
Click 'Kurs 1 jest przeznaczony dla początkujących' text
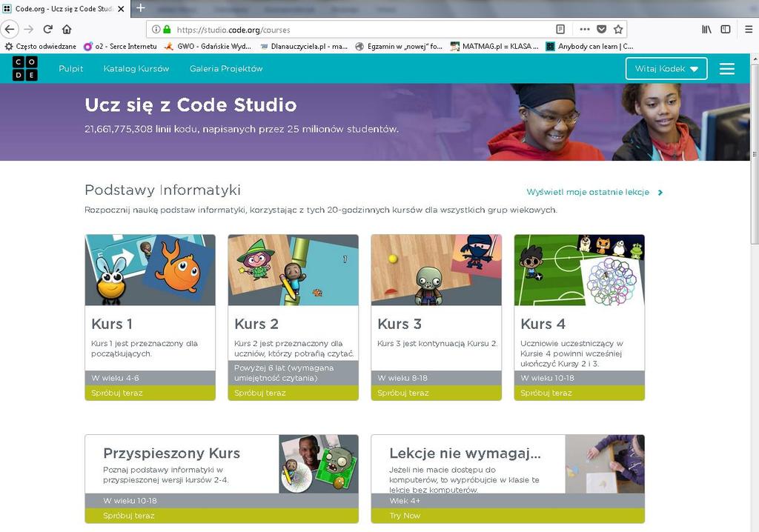[145, 348]
